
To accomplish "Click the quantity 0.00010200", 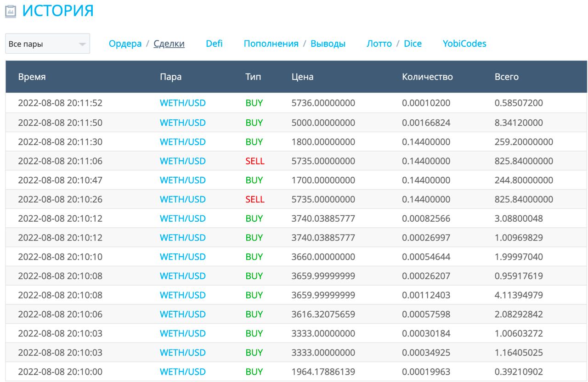I will point(426,103).
